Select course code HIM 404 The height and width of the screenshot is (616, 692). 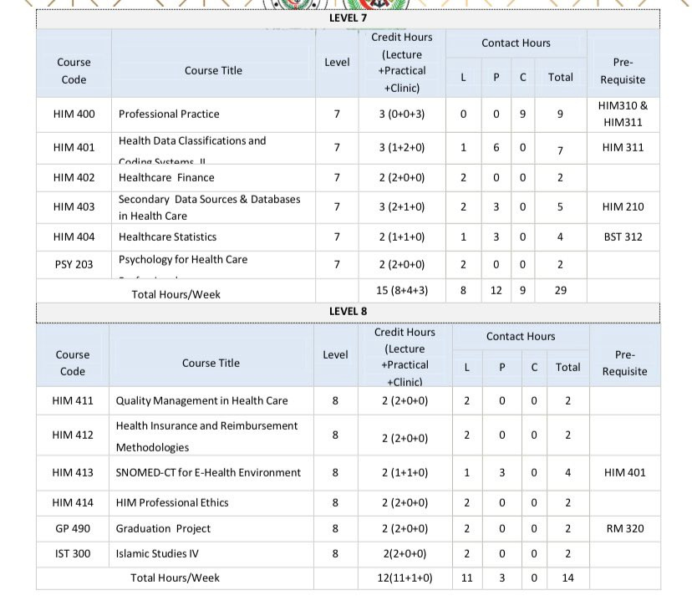(x=74, y=237)
